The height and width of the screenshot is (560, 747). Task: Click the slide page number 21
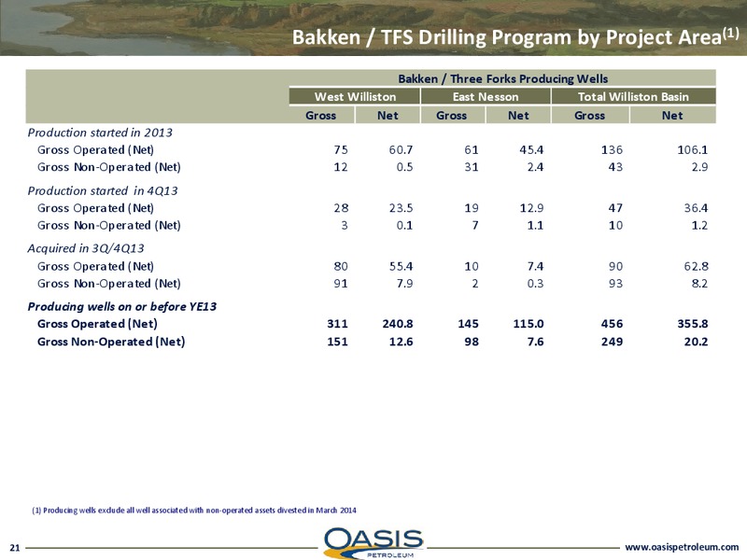[x=15, y=548]
